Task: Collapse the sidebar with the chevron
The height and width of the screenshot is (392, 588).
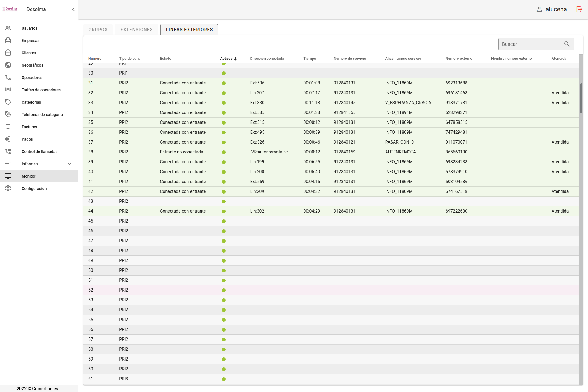Action: (x=73, y=9)
